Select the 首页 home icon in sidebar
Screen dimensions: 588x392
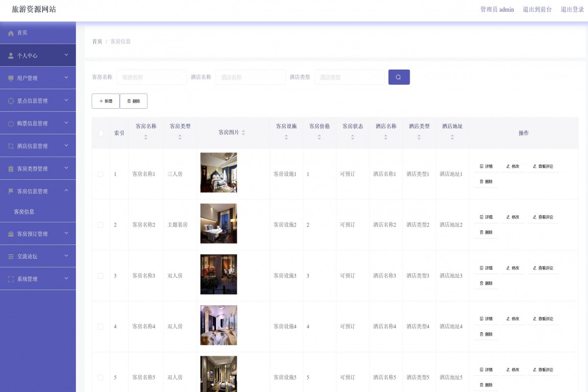tap(11, 33)
